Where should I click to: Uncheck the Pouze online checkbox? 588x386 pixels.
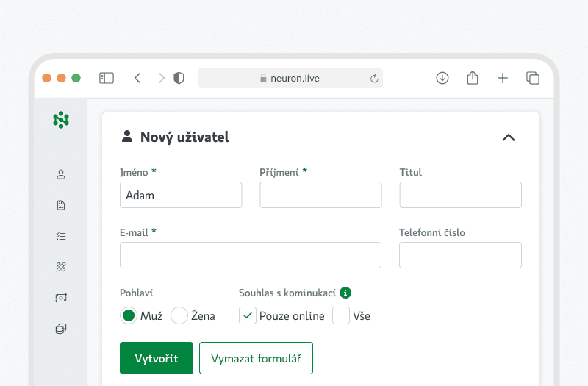point(248,315)
